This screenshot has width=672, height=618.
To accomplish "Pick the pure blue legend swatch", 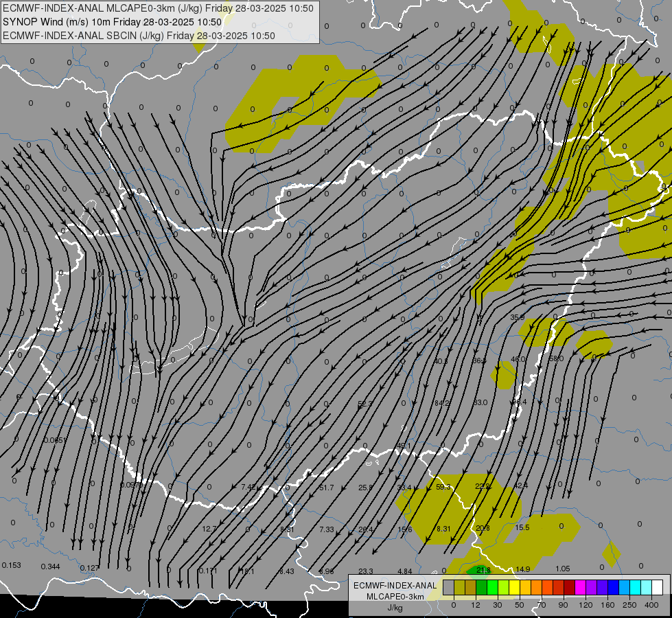I will tap(613, 587).
